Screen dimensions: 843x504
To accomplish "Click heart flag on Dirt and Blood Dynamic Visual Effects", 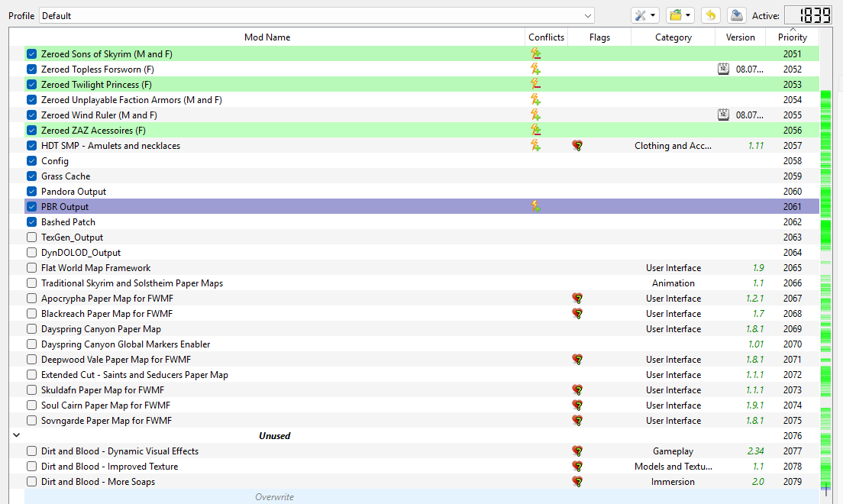I will pos(577,451).
